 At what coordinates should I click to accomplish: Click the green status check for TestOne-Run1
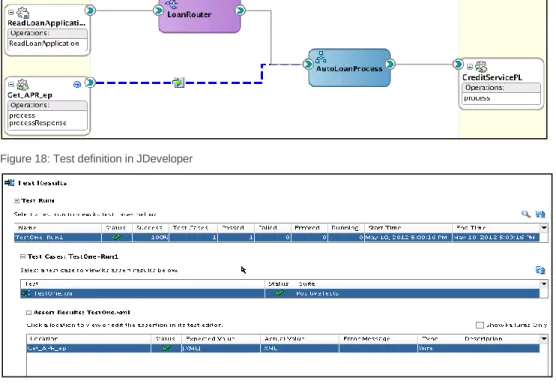(x=116, y=237)
